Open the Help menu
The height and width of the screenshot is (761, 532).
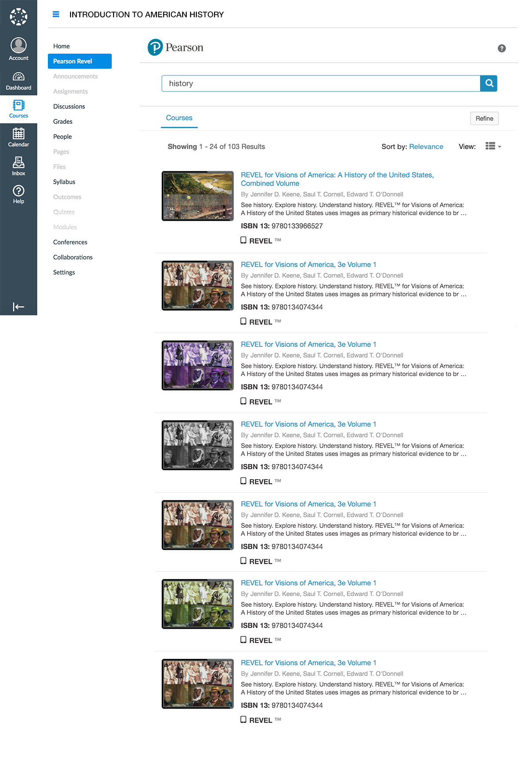click(x=19, y=195)
